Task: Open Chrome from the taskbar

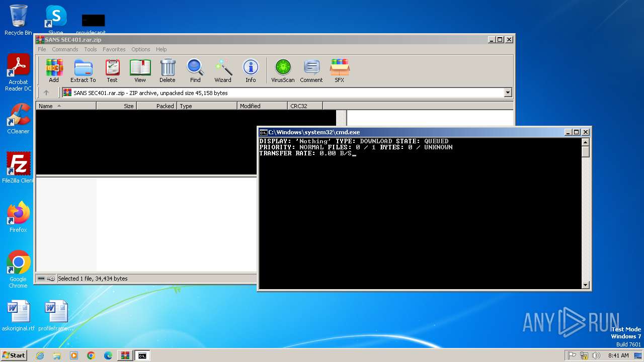Action: click(91, 355)
